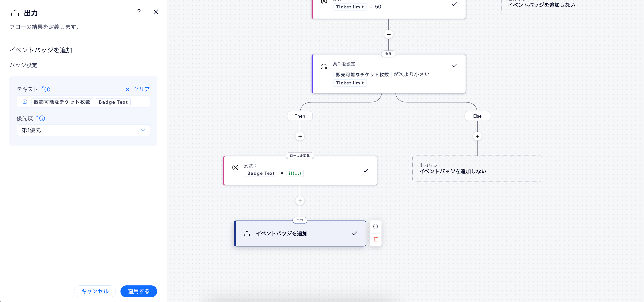Click the (x) variable icon on ローカル変数 node
Image resolution: width=644 pixels, height=302 pixels.
pyautogui.click(x=235, y=168)
